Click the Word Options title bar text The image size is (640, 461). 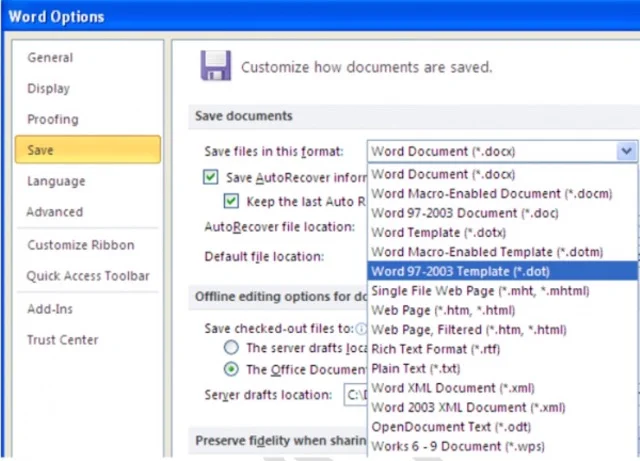56,17
